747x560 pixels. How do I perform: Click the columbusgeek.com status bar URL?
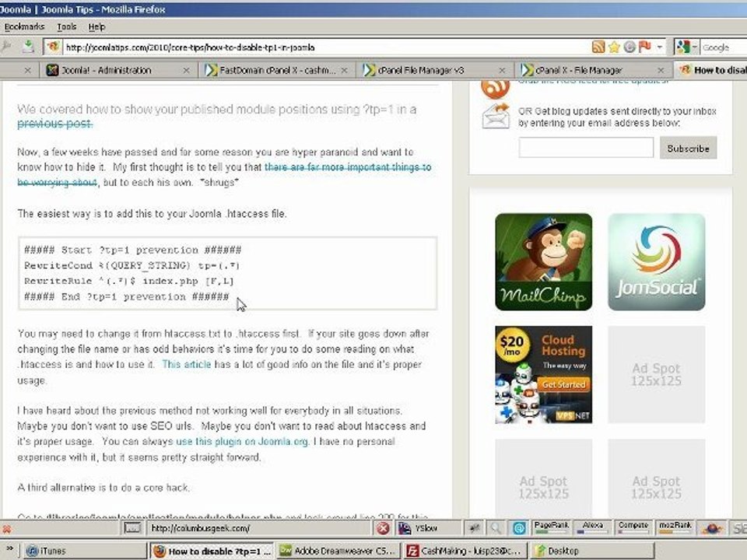pyautogui.click(x=201, y=528)
